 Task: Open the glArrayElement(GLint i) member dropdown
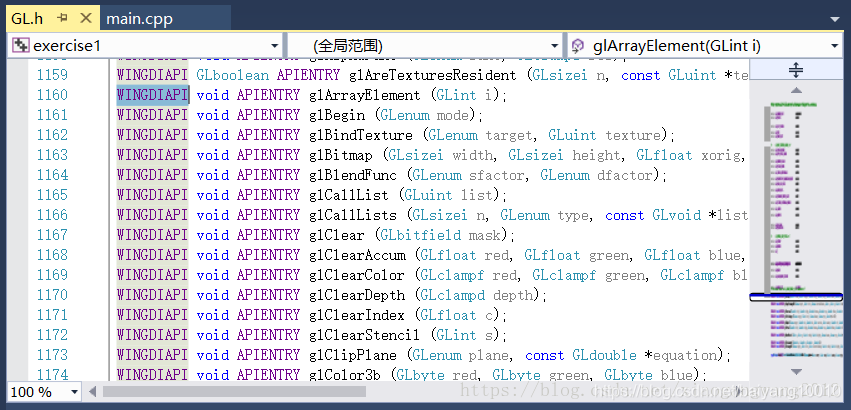click(x=835, y=46)
